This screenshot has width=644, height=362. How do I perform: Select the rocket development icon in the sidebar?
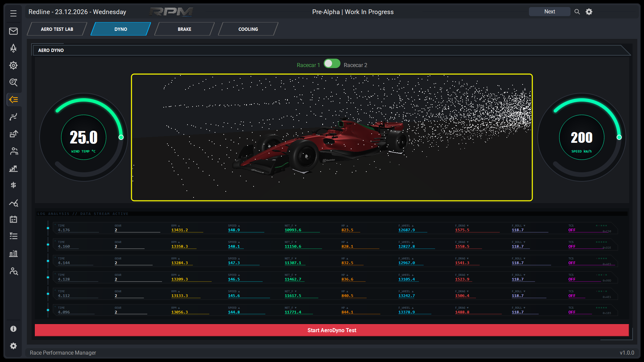13,48
